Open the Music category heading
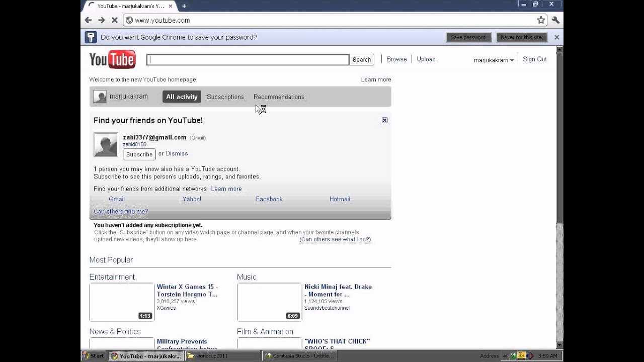Viewport: 644px width, 362px height. click(x=247, y=277)
